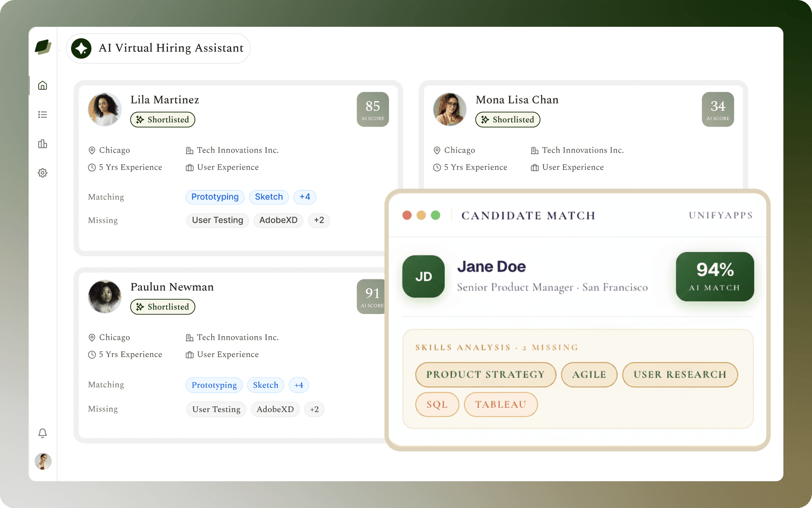Click the green leaf app logo
Screen dimensions: 812x508
(x=43, y=47)
